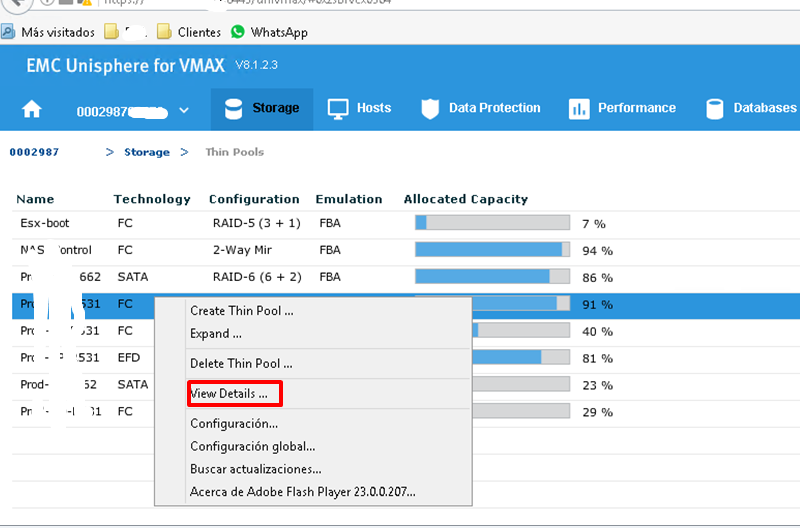The image size is (800, 528).
Task: Open the Clientes bookmark folder
Action: (189, 32)
